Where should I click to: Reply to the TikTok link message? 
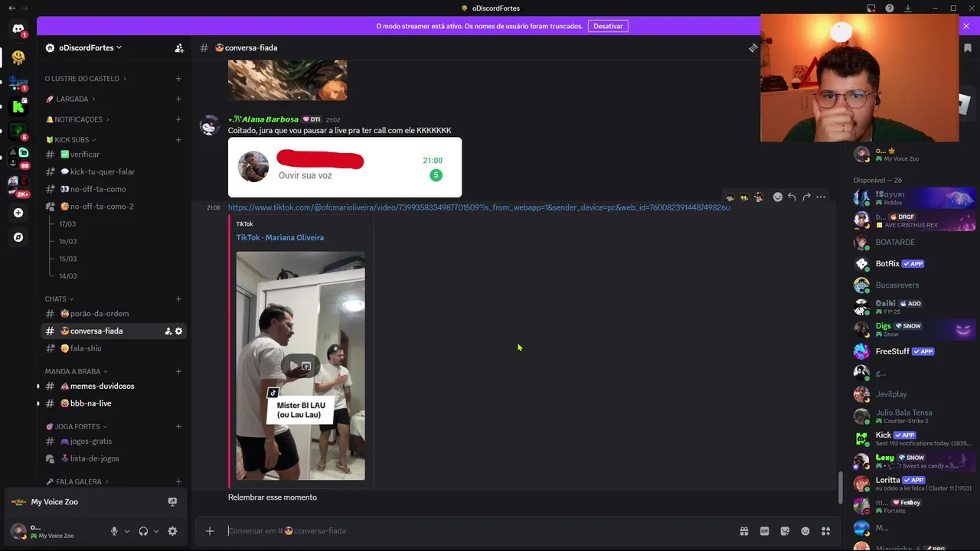(x=792, y=197)
